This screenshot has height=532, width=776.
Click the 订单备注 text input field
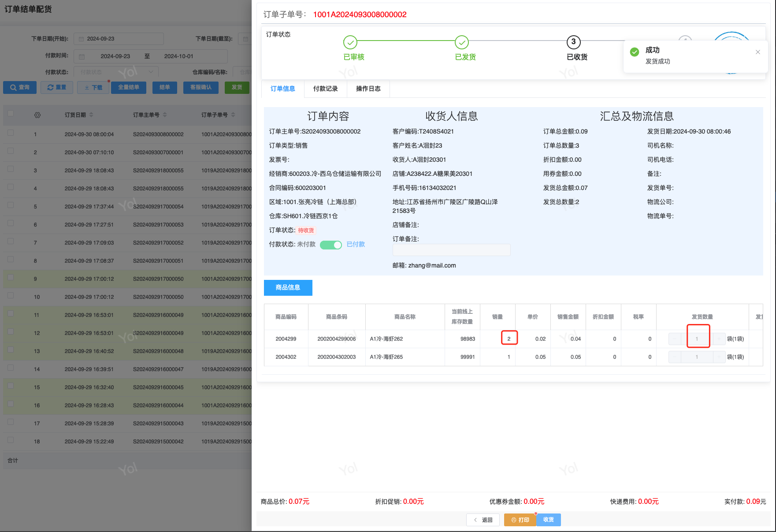pos(451,250)
